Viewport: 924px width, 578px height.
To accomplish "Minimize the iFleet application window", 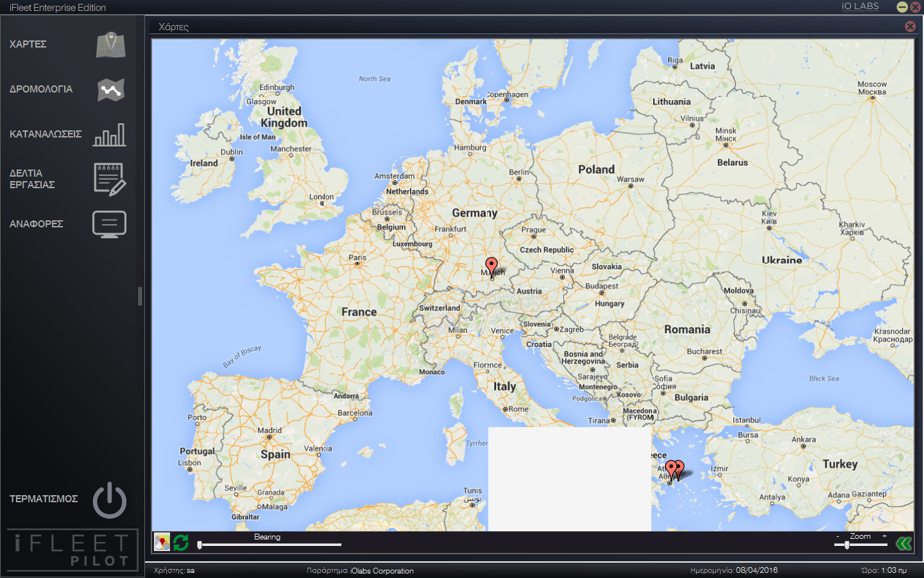I will click(x=902, y=7).
